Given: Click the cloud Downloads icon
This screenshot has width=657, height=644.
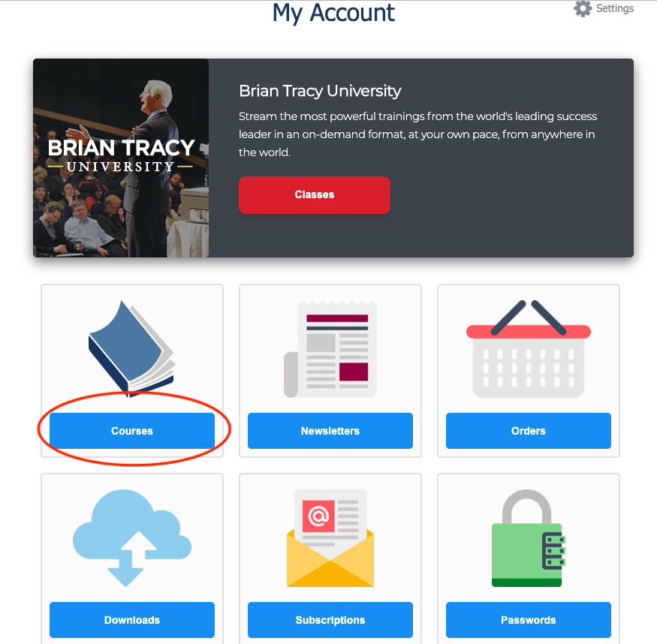Looking at the screenshot, I should point(132,538).
